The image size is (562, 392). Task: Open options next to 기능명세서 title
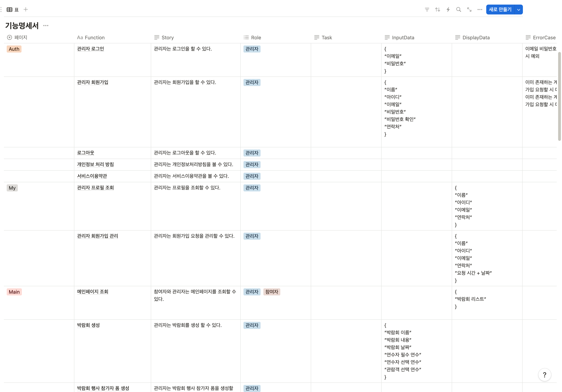(x=46, y=25)
